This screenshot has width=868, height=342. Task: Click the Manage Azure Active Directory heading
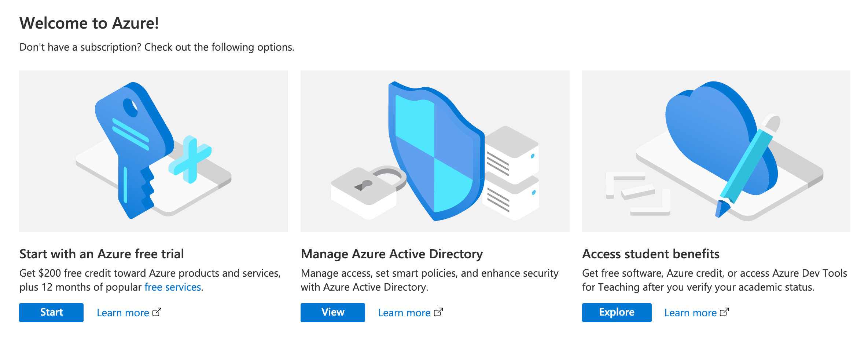coord(391,254)
